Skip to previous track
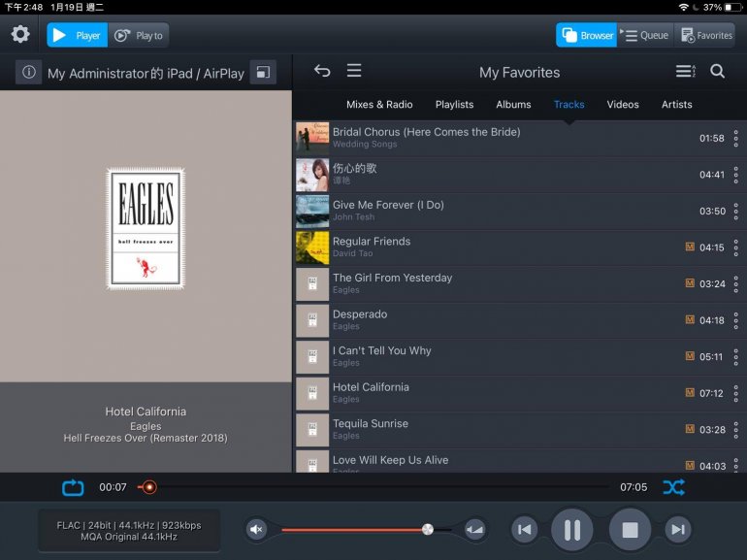 point(524,529)
